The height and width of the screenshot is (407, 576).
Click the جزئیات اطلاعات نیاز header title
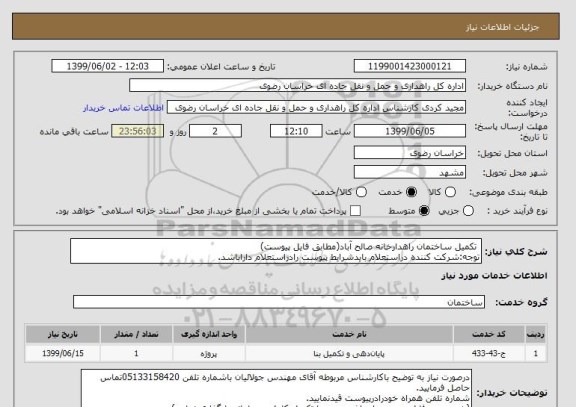coord(502,27)
